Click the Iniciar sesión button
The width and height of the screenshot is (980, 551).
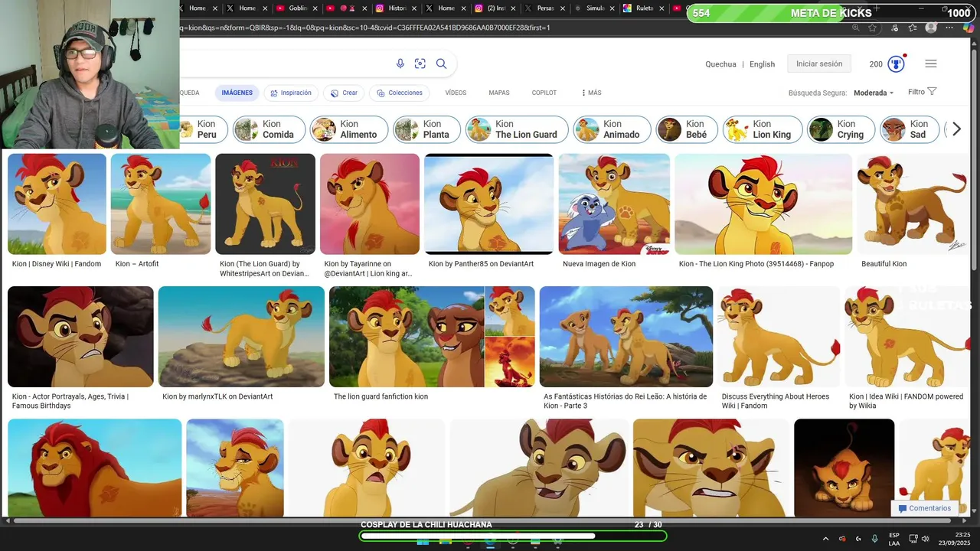pos(819,64)
